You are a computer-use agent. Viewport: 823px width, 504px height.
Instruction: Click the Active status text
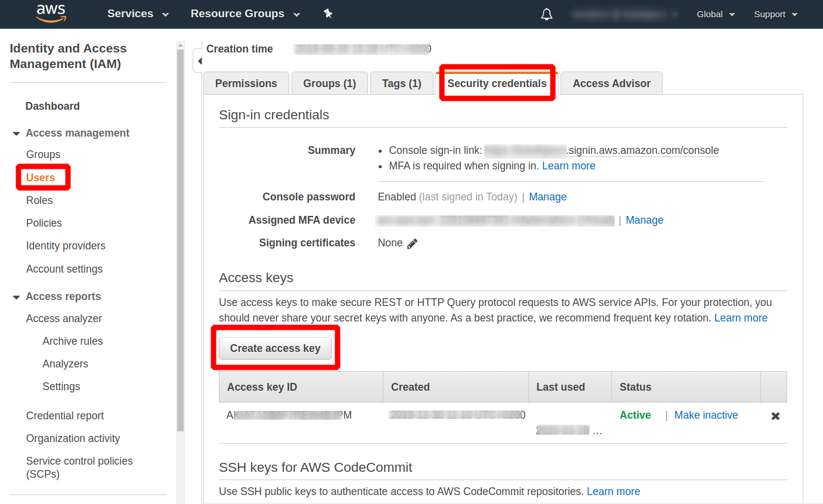(x=635, y=415)
